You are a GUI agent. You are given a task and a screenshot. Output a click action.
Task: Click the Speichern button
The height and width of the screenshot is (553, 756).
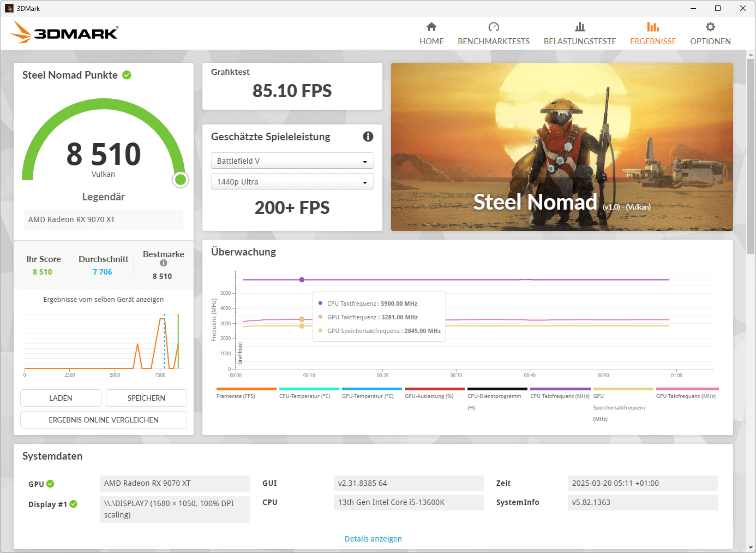pyautogui.click(x=146, y=398)
